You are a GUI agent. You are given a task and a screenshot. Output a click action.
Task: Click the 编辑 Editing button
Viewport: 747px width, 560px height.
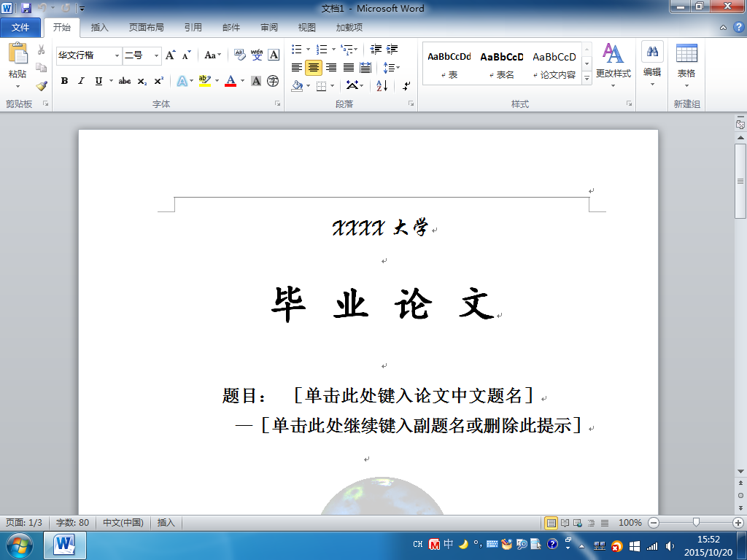coord(652,64)
